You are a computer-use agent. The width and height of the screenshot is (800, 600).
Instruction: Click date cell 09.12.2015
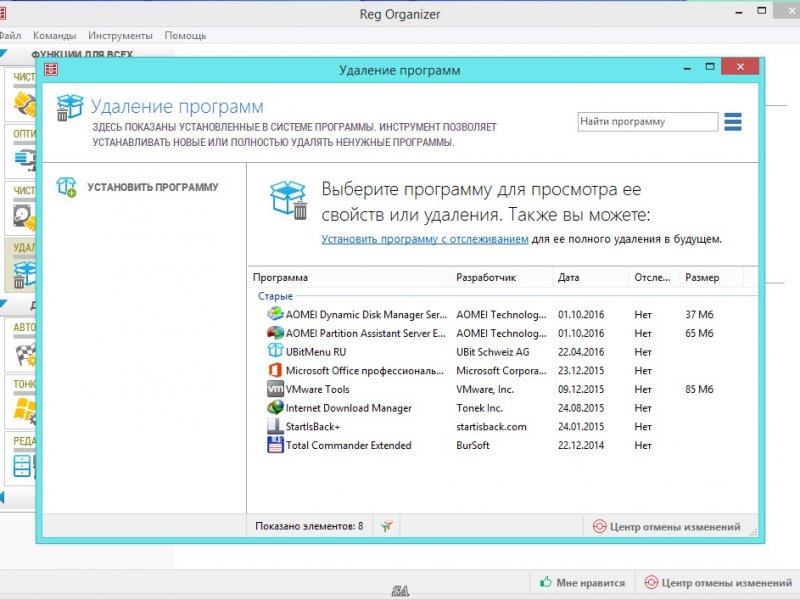click(x=581, y=389)
